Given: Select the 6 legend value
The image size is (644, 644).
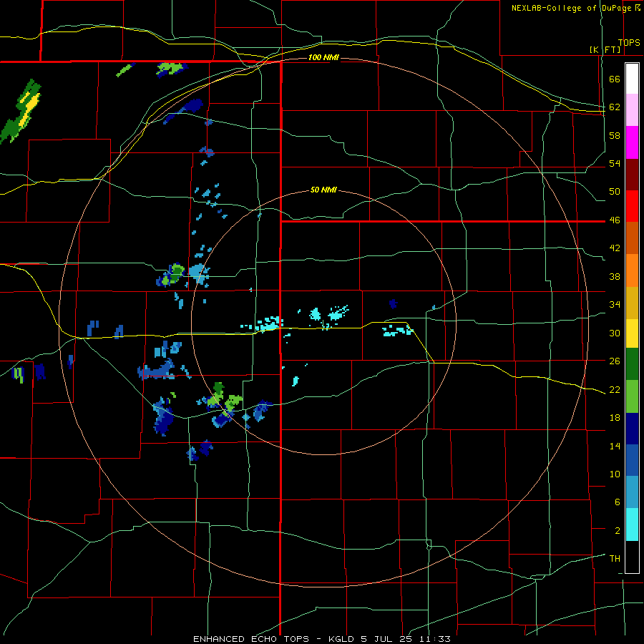Looking at the screenshot, I should [618, 502].
